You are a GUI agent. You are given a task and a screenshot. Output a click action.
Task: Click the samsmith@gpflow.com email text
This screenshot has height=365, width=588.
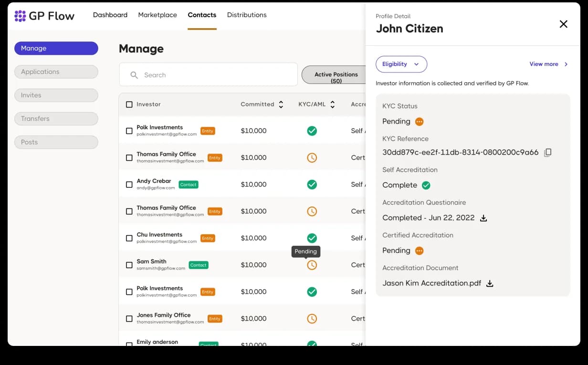click(x=161, y=269)
